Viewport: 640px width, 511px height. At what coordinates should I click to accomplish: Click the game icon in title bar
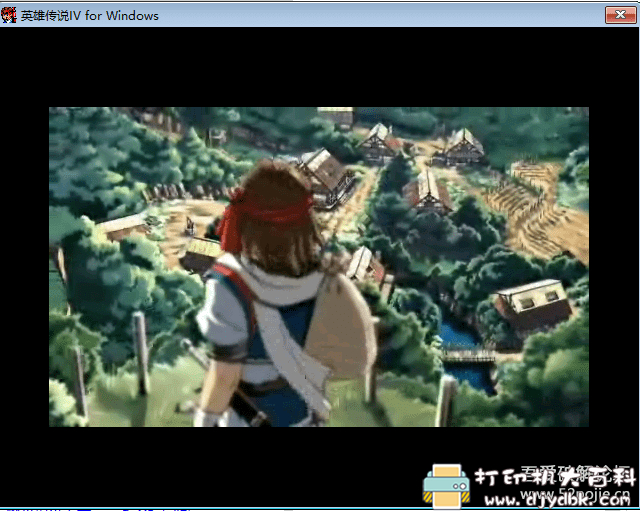click(9, 15)
